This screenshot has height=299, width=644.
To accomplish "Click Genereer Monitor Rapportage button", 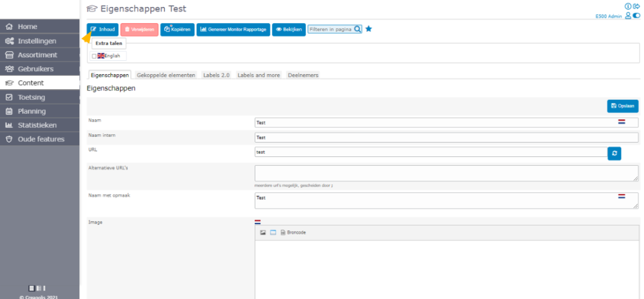I will pos(233,30).
